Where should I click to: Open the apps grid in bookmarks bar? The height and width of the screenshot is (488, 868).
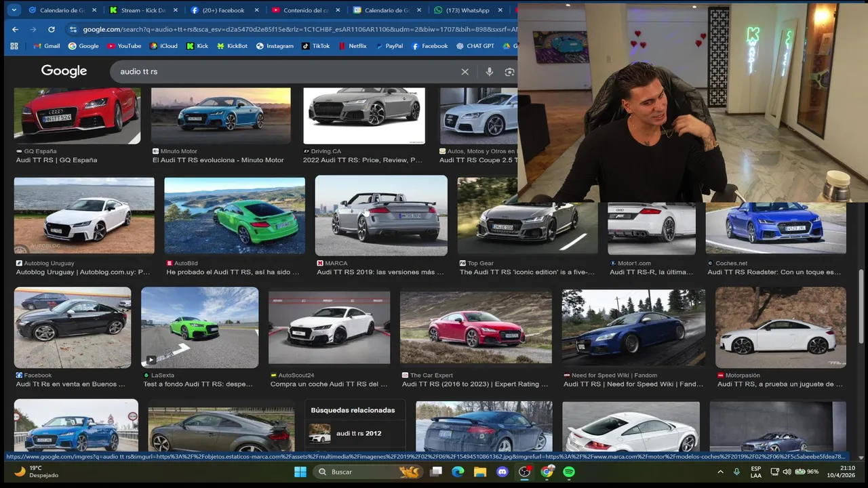(x=14, y=46)
